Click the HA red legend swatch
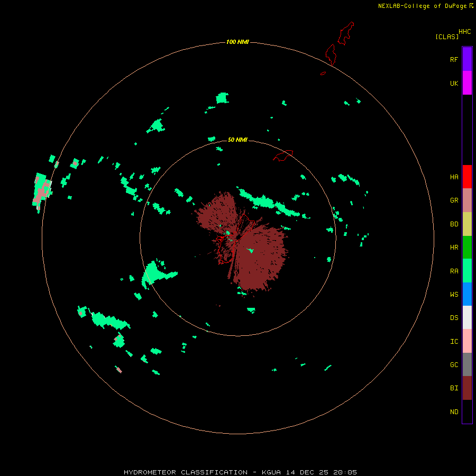The height and width of the screenshot is (476, 476). pos(467,177)
